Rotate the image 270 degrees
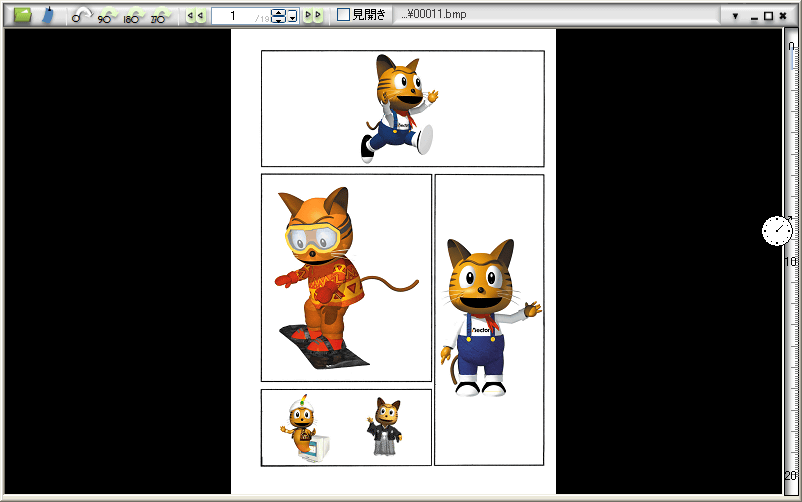 [x=161, y=15]
